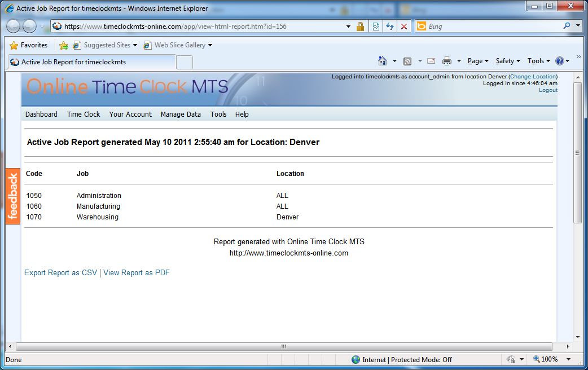Click the horizontal scrollbar thumb
This screenshot has height=370, width=588.
tap(284, 346)
